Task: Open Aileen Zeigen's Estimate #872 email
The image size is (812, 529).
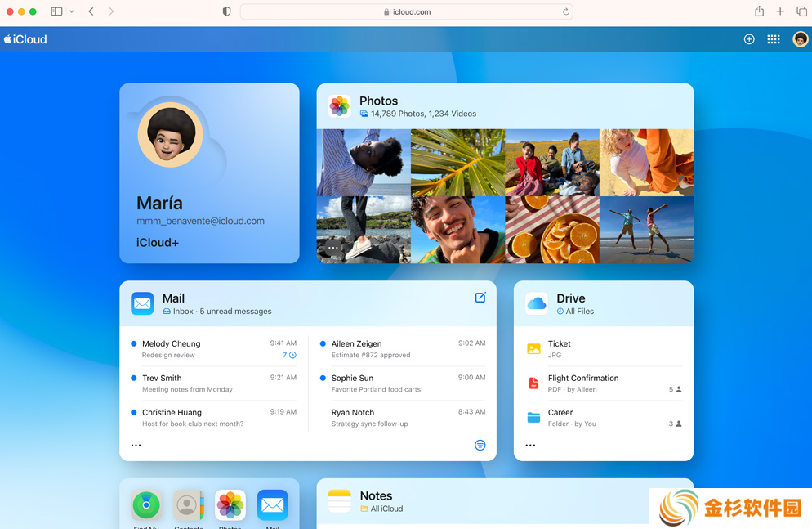Action: tap(403, 349)
